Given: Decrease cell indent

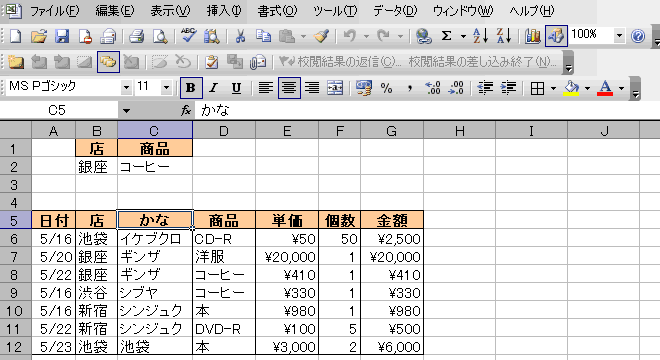Looking at the screenshot, I should tap(485, 88).
